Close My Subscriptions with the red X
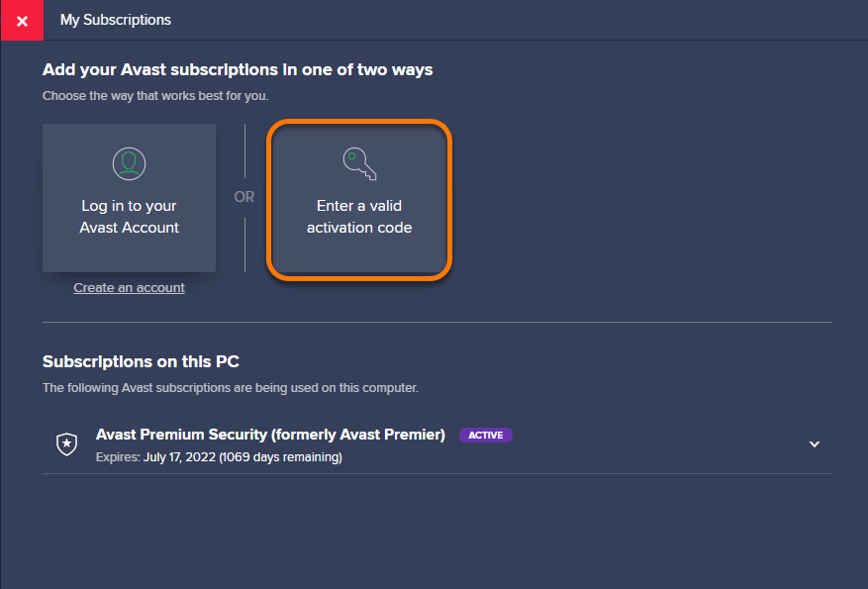The width and height of the screenshot is (868, 589). pos(22,21)
